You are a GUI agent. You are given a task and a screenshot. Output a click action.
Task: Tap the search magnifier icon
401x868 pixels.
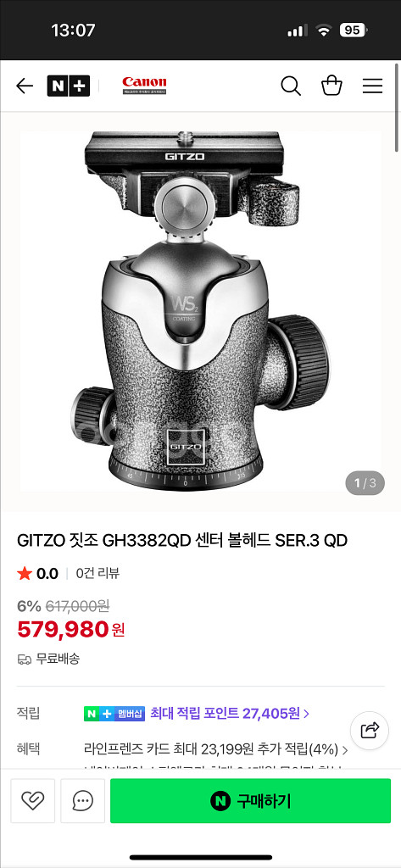click(x=291, y=86)
